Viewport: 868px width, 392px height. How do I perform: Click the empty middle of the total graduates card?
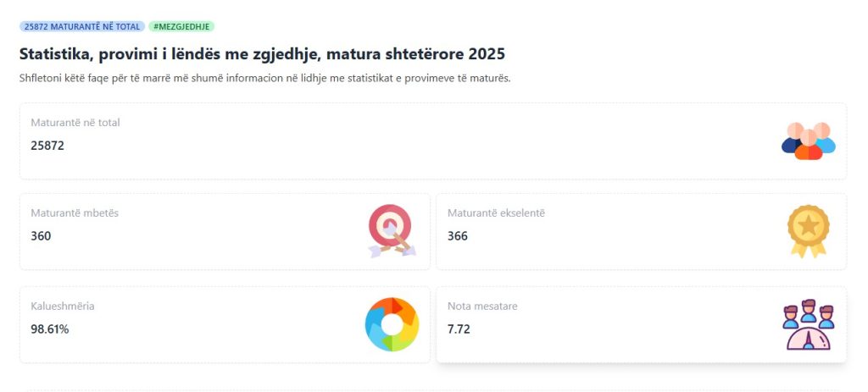coord(424,142)
